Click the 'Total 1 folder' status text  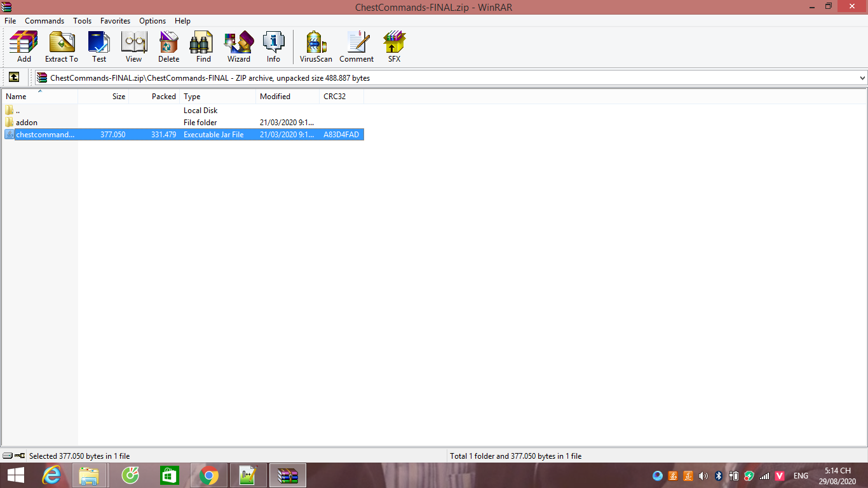pyautogui.click(x=515, y=456)
